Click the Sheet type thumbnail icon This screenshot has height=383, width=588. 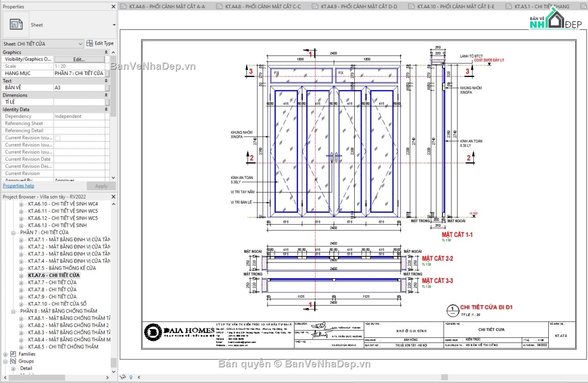coord(16,25)
